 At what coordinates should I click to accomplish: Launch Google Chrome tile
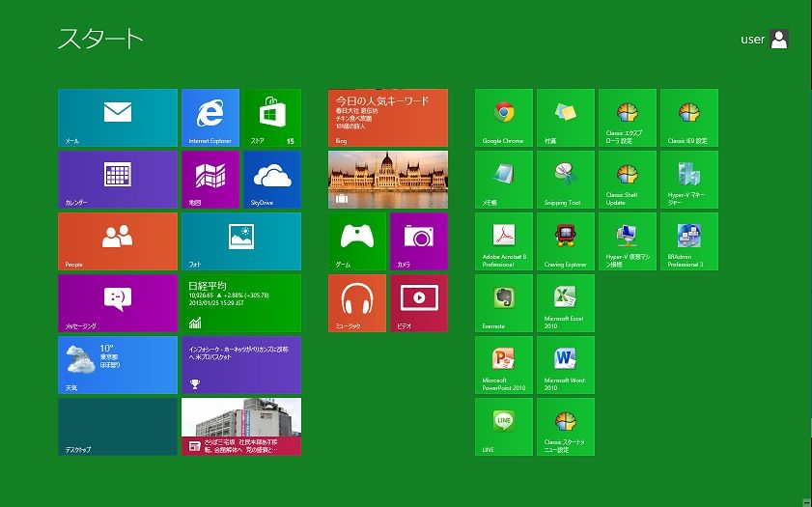tap(504, 118)
